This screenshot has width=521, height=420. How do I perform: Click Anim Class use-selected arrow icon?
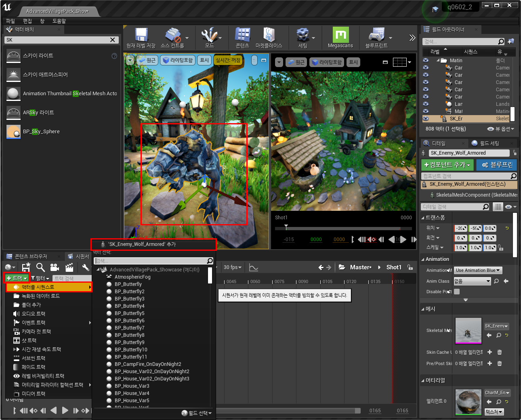[x=506, y=281]
